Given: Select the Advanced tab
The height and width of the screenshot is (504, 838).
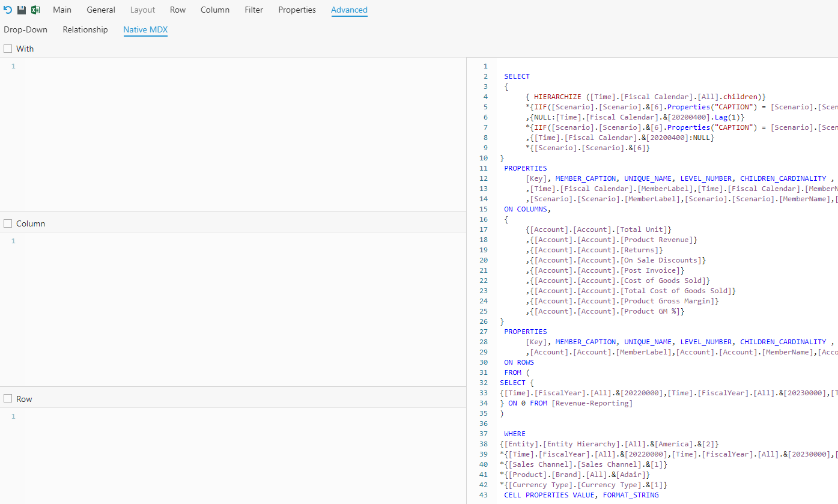Looking at the screenshot, I should pyautogui.click(x=349, y=10).
